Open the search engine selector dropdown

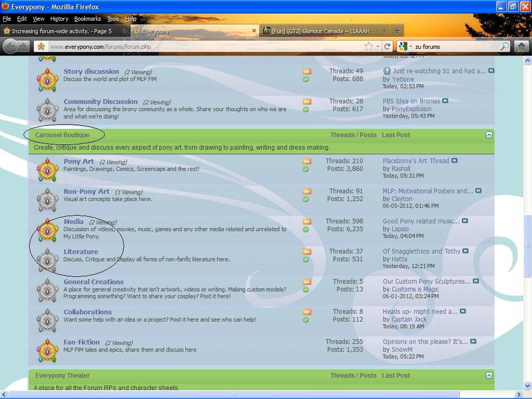point(405,46)
